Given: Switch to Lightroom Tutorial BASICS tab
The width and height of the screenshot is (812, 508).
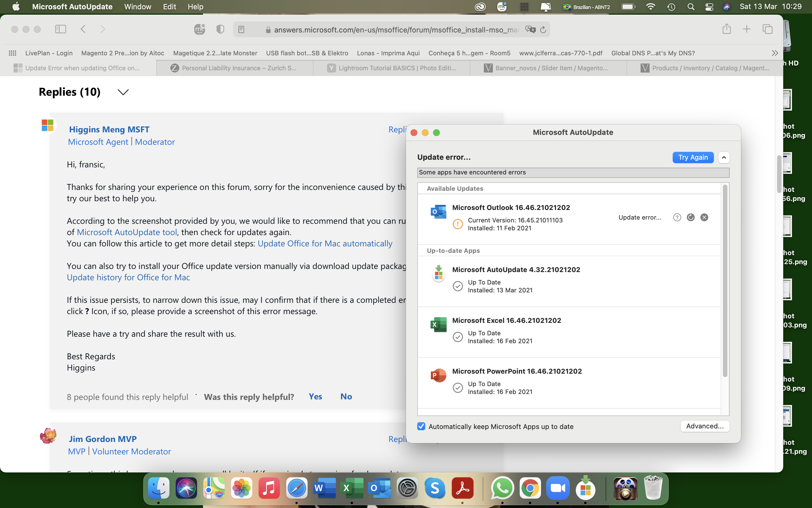Looking at the screenshot, I should click(x=392, y=68).
